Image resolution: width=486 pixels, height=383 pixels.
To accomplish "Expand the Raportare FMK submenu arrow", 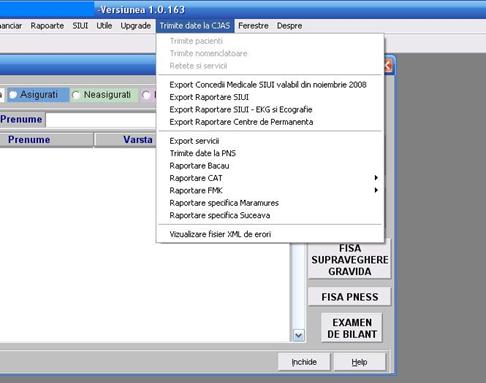I will pos(376,190).
